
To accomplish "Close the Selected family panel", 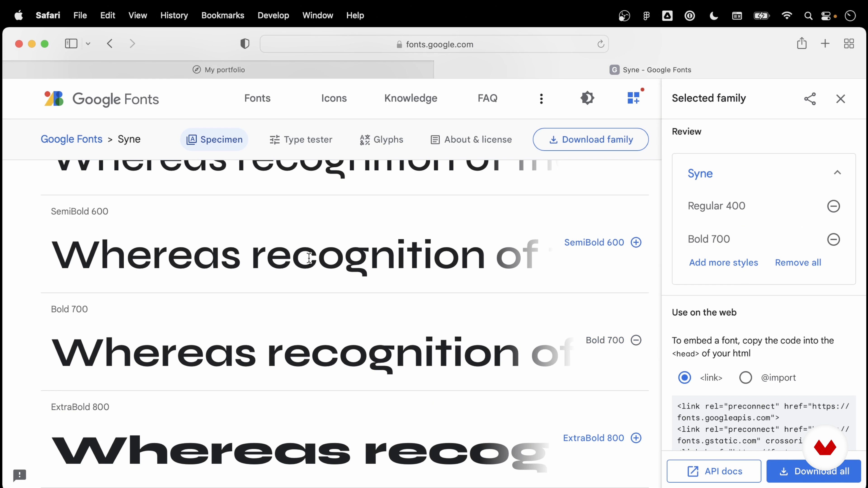I will [840, 99].
